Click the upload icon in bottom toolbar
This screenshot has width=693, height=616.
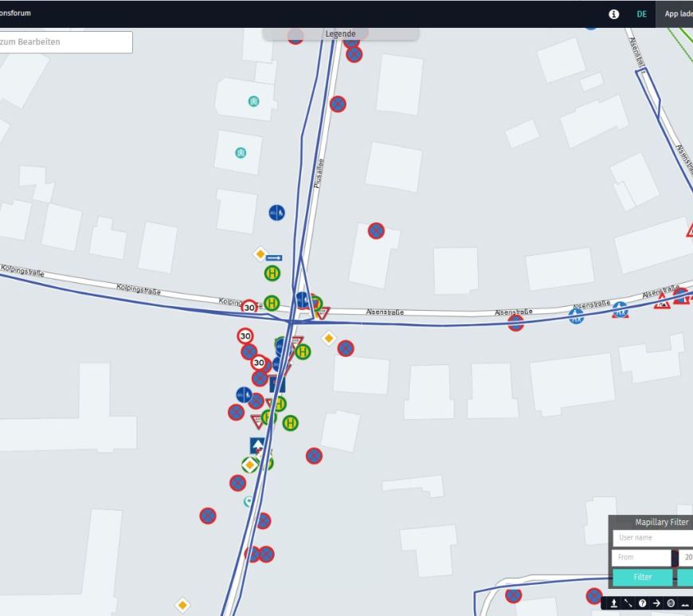point(614,603)
